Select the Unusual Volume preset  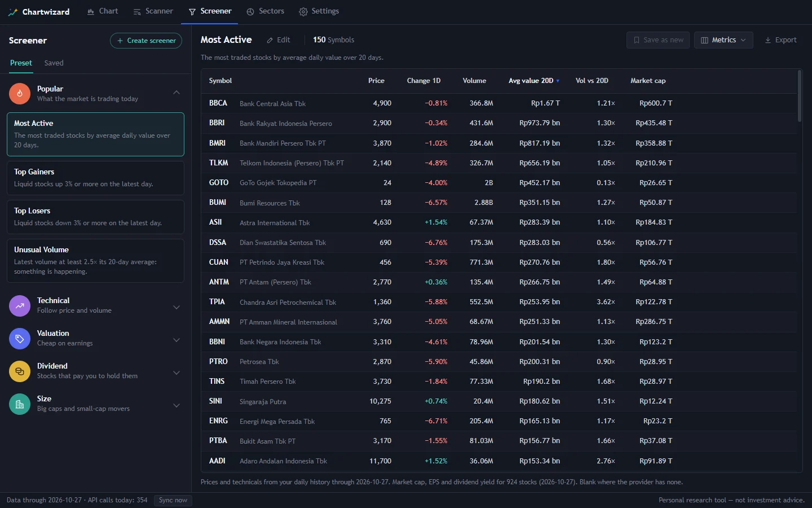(x=95, y=261)
